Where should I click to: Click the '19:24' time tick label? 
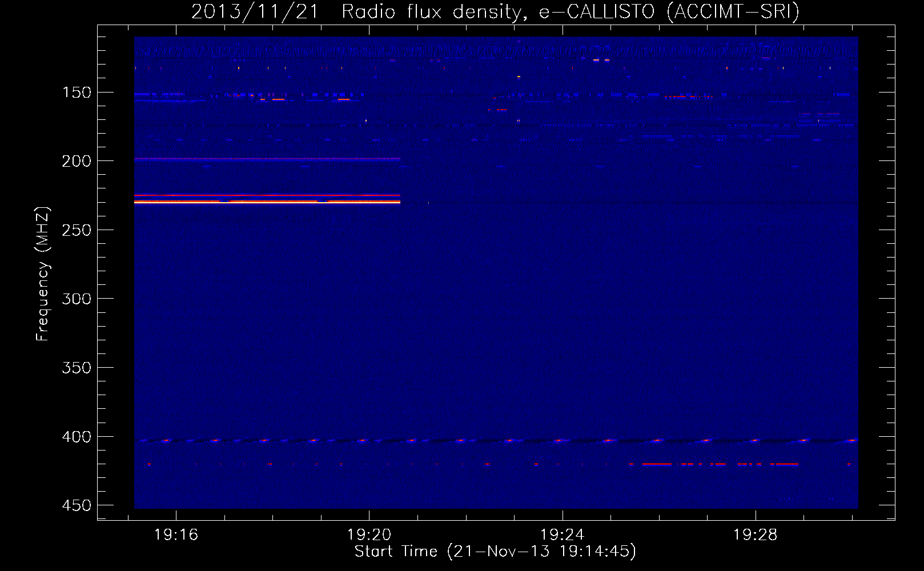coord(563,534)
